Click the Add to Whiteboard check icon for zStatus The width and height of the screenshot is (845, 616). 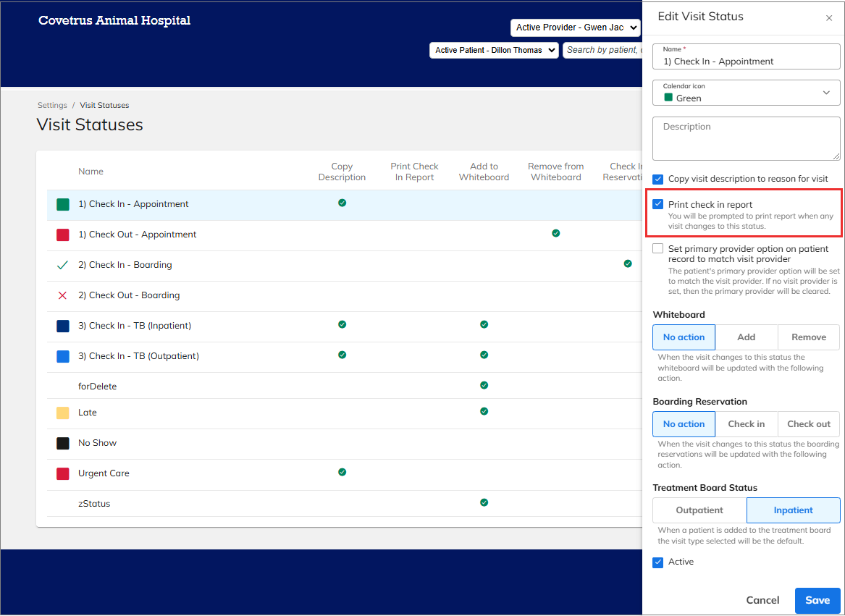(484, 502)
